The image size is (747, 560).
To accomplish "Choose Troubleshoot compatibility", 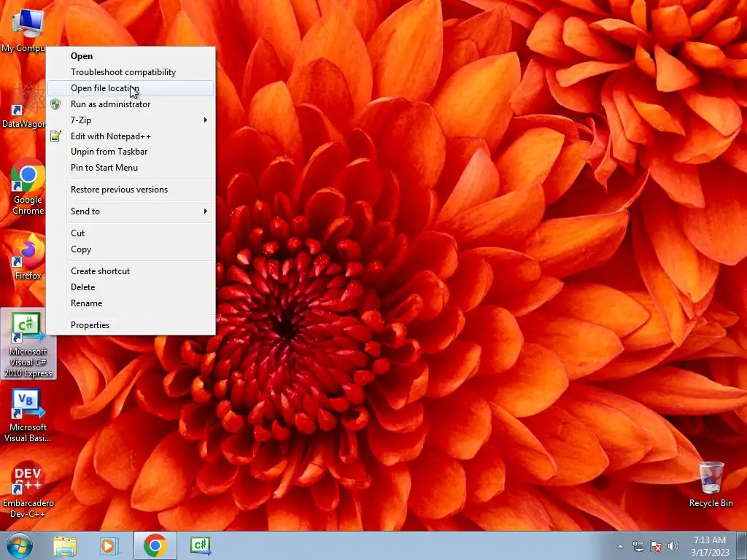I will tap(131, 72).
